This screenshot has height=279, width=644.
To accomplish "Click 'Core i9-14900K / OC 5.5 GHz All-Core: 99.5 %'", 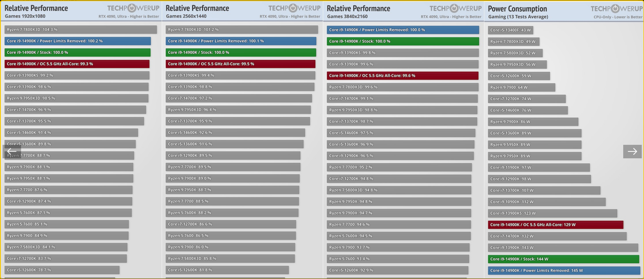I will (240, 64).
